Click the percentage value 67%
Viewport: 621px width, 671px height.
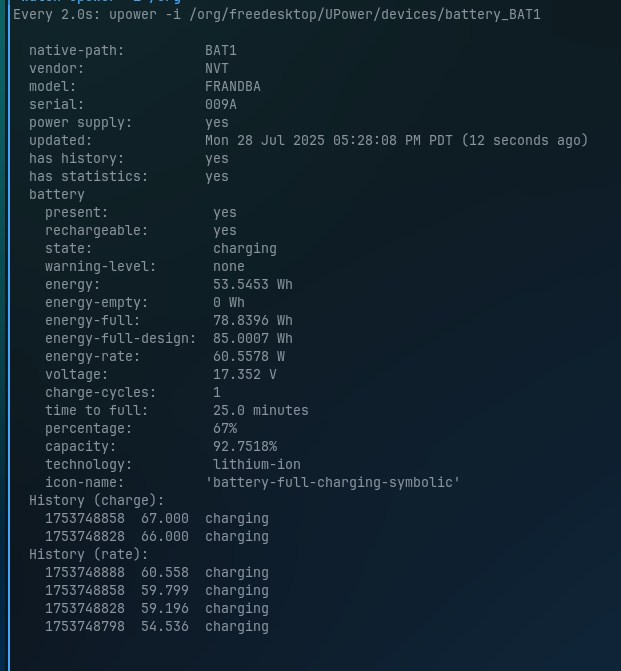coord(225,429)
